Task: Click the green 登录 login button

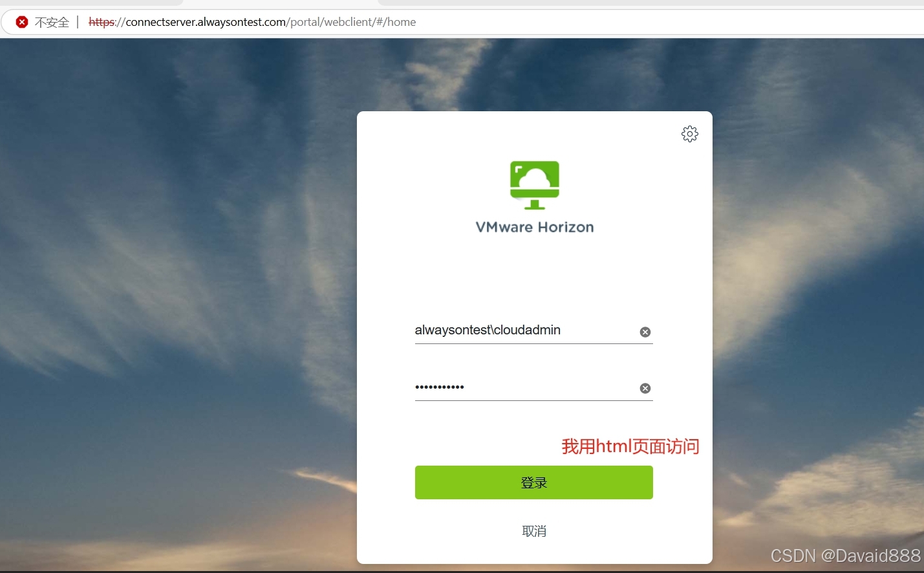Action: (534, 482)
